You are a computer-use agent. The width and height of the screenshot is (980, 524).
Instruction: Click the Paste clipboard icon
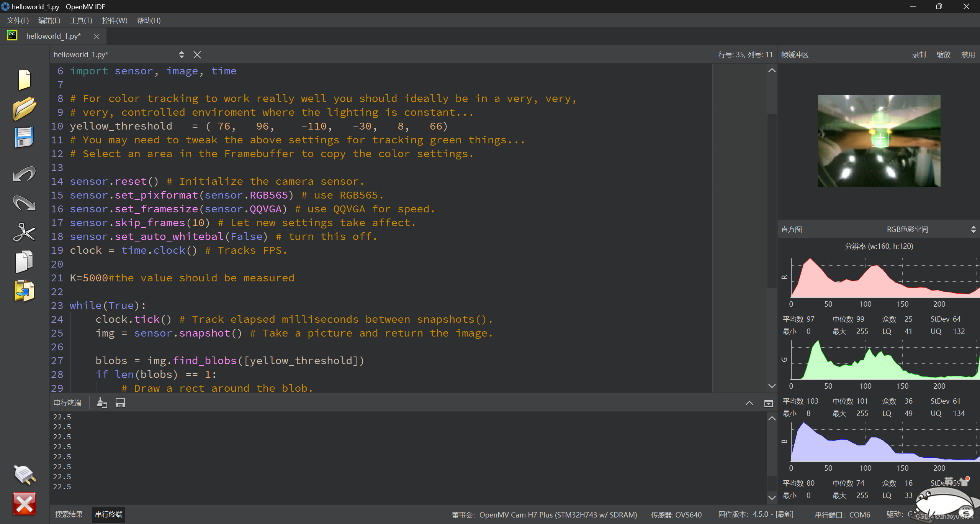coord(24,291)
